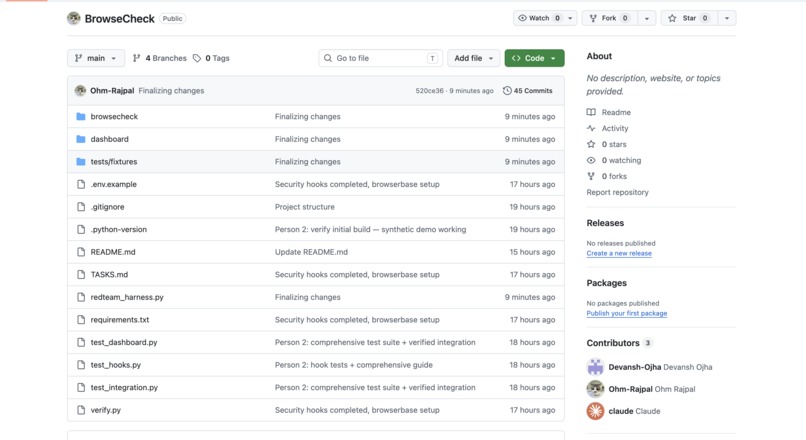The image size is (806, 440).
Task: Click the book icon next to Readme
Action: point(591,112)
